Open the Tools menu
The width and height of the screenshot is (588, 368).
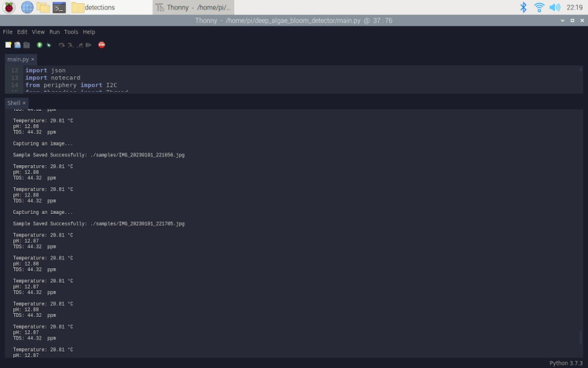(x=71, y=32)
